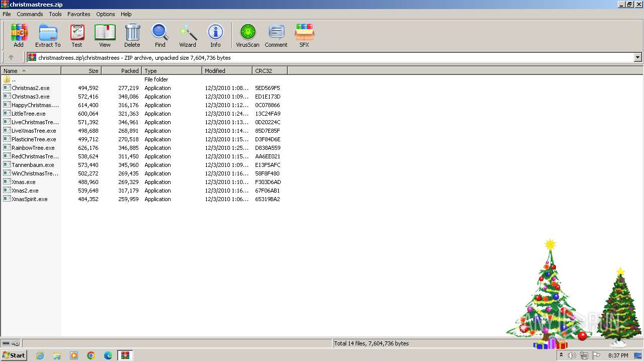Open the media player from taskbar

(x=74, y=355)
